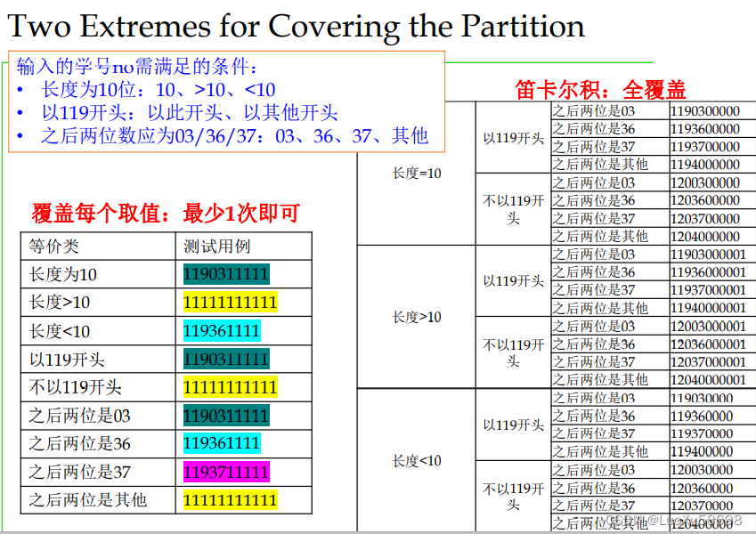Select the value 11903000001
756x534 pixels.
coord(708,254)
